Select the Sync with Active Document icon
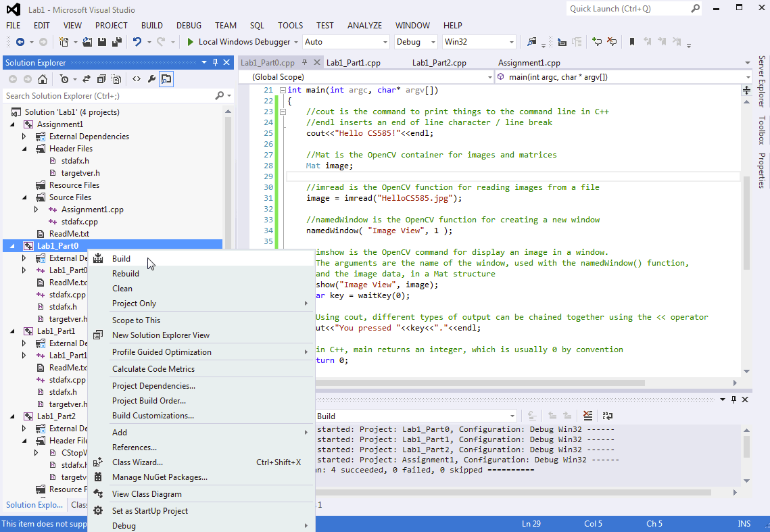This screenshot has width=770, height=532. pos(86,78)
